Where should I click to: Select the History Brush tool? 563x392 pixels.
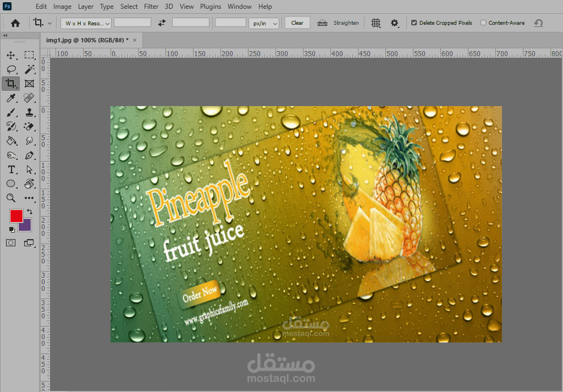(11, 126)
